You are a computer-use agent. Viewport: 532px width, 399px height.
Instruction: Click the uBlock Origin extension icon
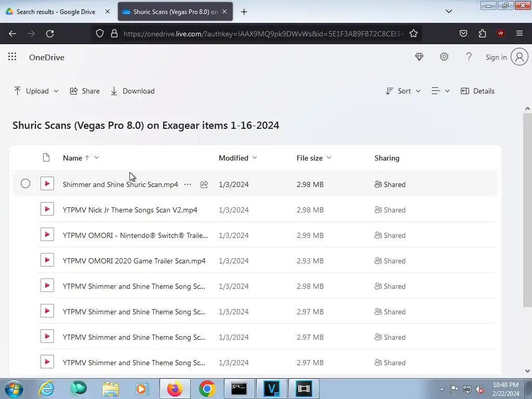pos(500,33)
